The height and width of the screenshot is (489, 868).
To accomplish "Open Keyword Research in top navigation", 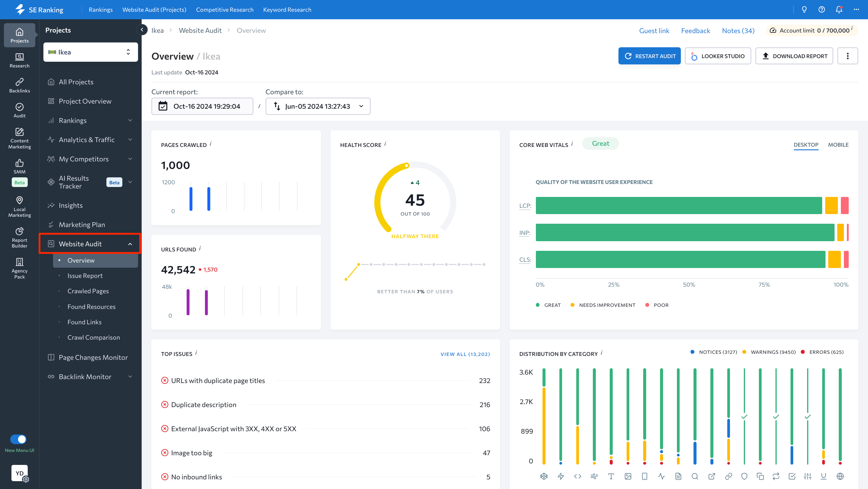I will point(287,9).
